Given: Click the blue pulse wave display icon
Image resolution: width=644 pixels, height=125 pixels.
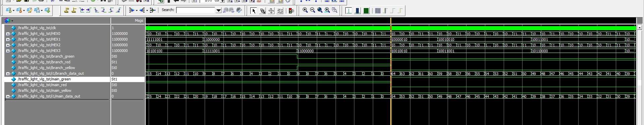Looking at the screenshot, I should [357, 11].
